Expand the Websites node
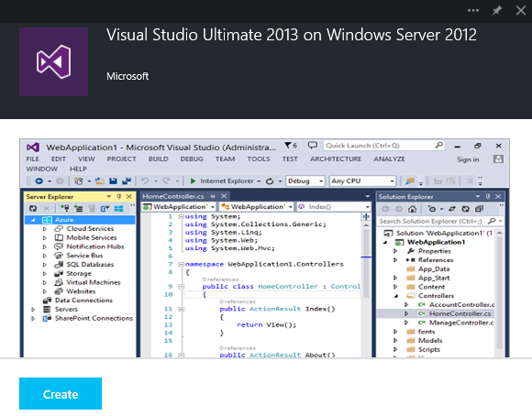532x416 pixels. coord(45,291)
